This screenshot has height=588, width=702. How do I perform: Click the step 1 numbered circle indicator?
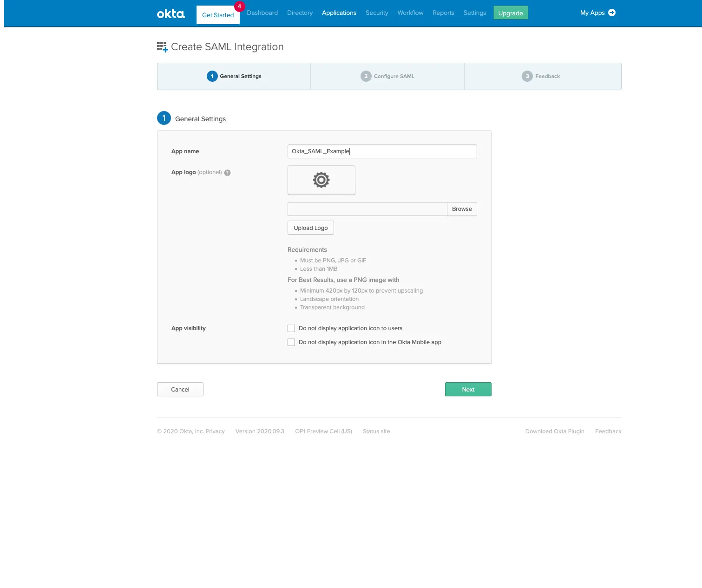coord(212,76)
